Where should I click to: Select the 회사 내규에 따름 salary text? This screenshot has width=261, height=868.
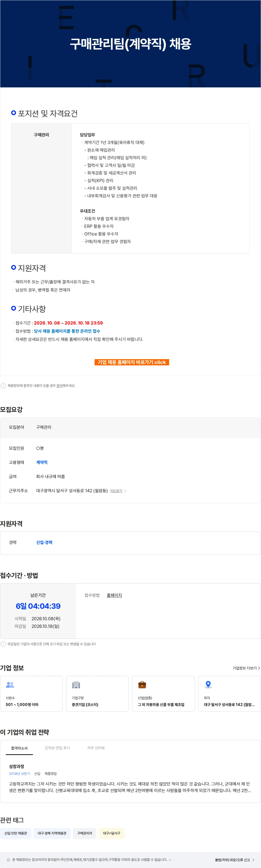51,476
